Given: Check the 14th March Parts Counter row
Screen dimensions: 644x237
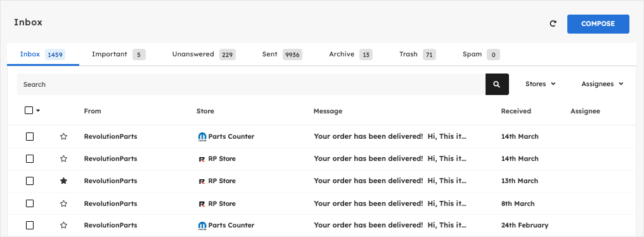Looking at the screenshot, I should coord(30,136).
